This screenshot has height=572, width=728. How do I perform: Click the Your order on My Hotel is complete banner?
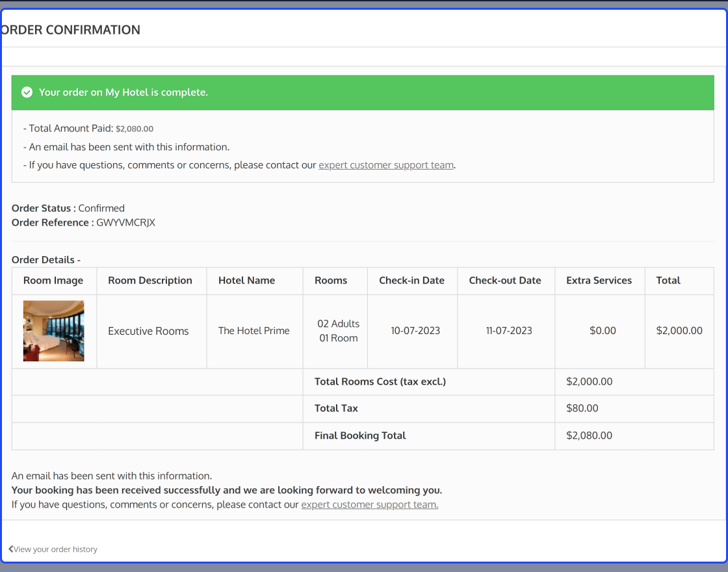click(363, 92)
